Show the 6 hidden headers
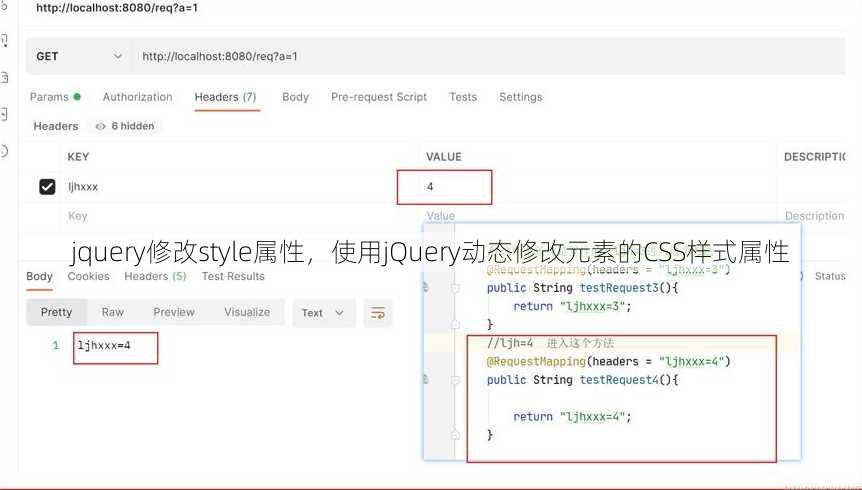The width and height of the screenshot is (862, 490). pos(125,126)
